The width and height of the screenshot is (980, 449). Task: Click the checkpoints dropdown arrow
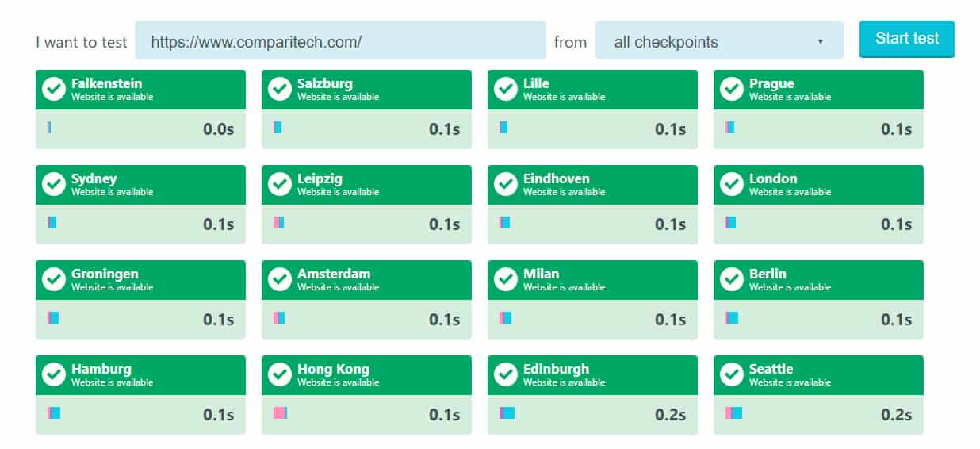(820, 41)
